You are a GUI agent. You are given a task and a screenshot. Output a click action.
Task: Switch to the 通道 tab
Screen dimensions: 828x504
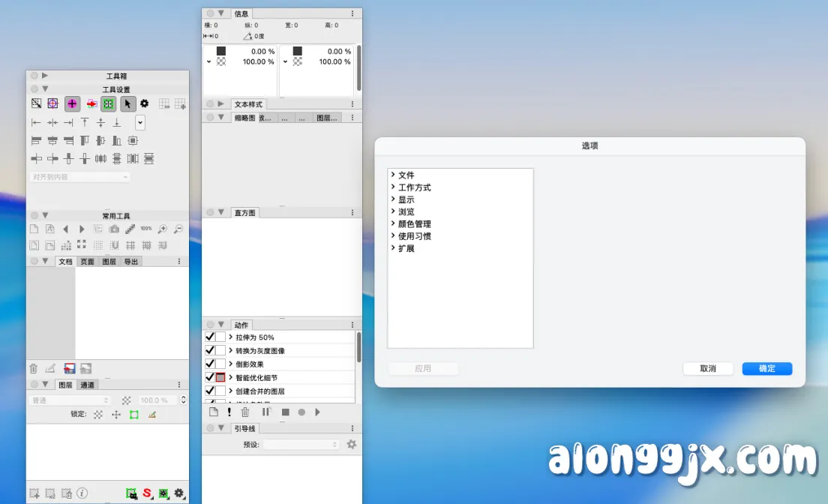coord(88,384)
